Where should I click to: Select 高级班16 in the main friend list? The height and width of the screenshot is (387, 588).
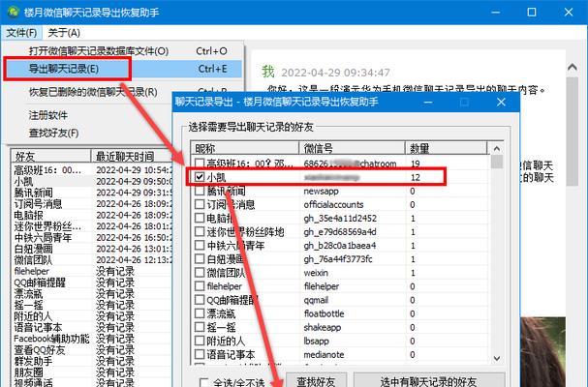pos(47,170)
